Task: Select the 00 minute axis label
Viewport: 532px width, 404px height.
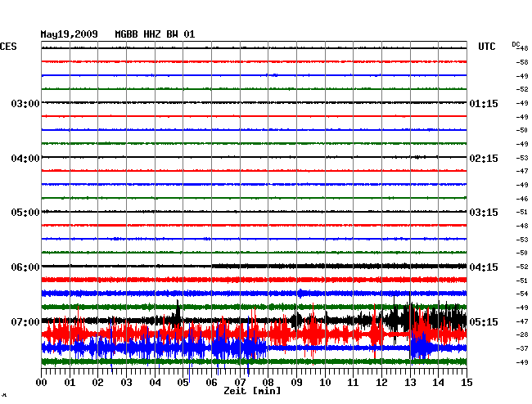Action: click(42, 383)
